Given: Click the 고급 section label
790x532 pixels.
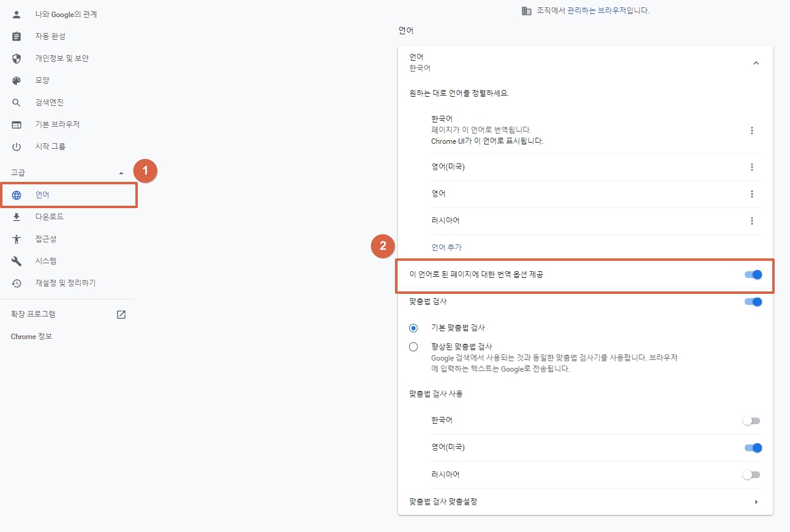Looking at the screenshot, I should coord(18,173).
